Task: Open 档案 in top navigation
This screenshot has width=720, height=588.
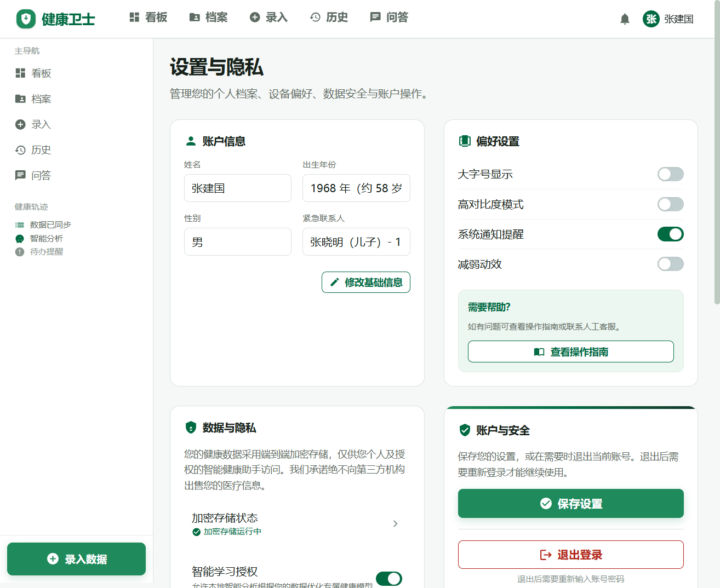Action: coord(209,18)
